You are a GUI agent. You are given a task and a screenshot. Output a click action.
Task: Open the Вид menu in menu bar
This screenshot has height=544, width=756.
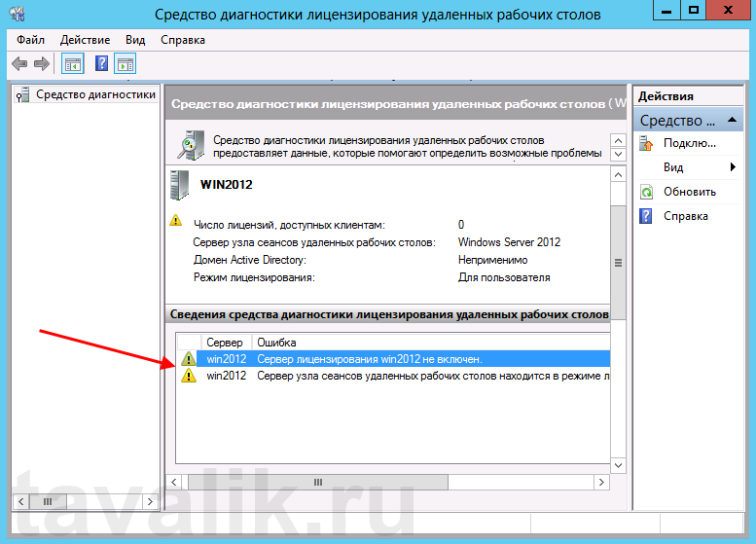click(135, 40)
